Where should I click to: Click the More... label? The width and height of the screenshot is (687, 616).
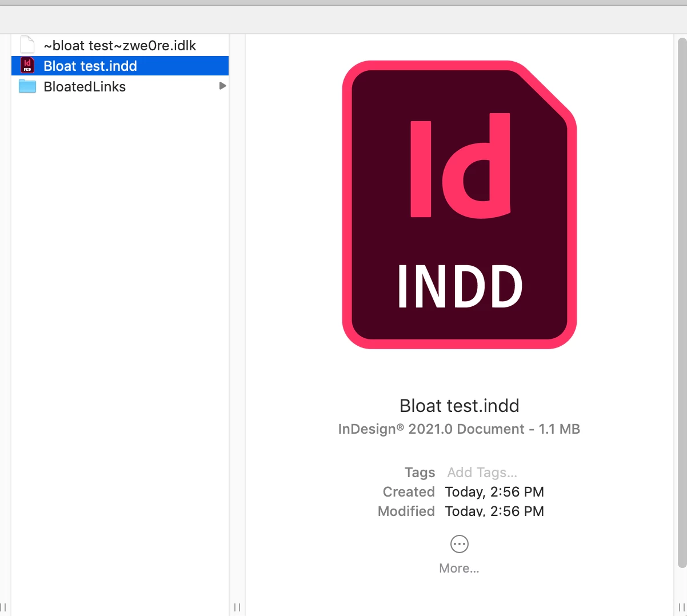459,569
